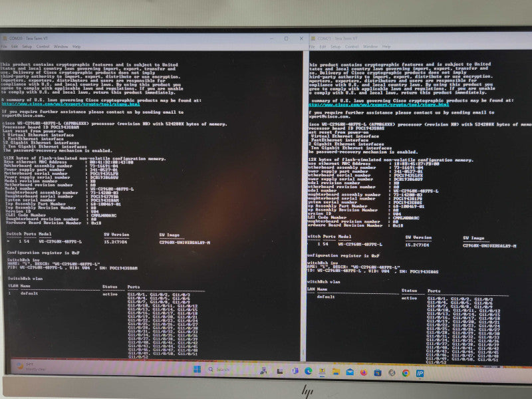Open Setup menu in COM21 Tera Term window

pyautogui.click(x=336, y=47)
